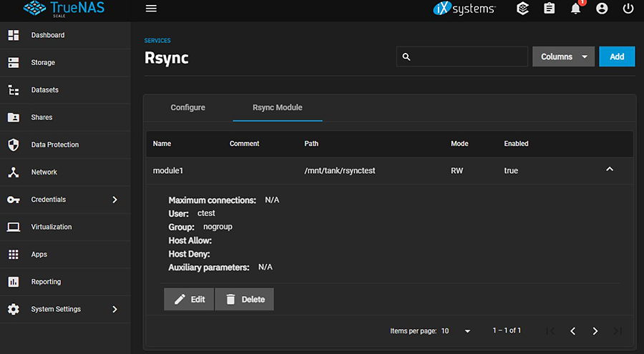Edit the module1 rsync module
Viewport: 644px width, 354px height.
[x=189, y=300]
